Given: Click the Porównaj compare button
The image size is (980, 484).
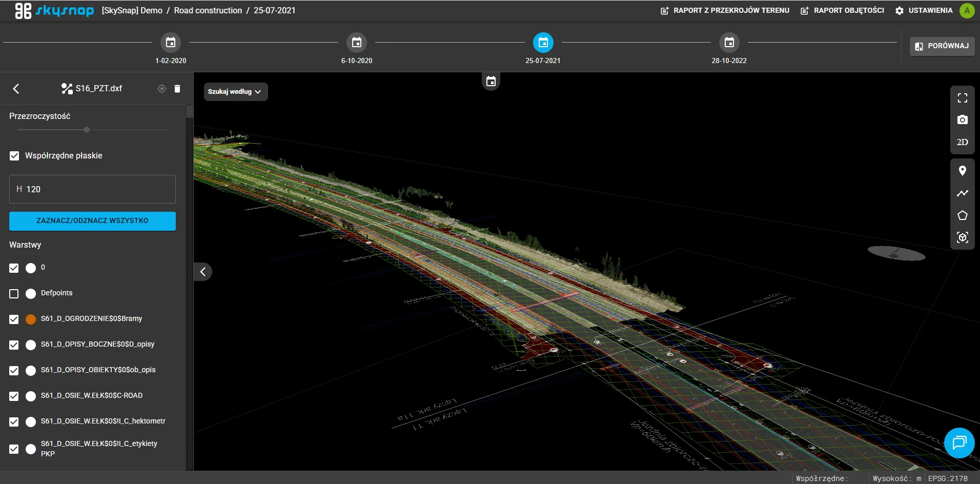Looking at the screenshot, I should tap(942, 46).
